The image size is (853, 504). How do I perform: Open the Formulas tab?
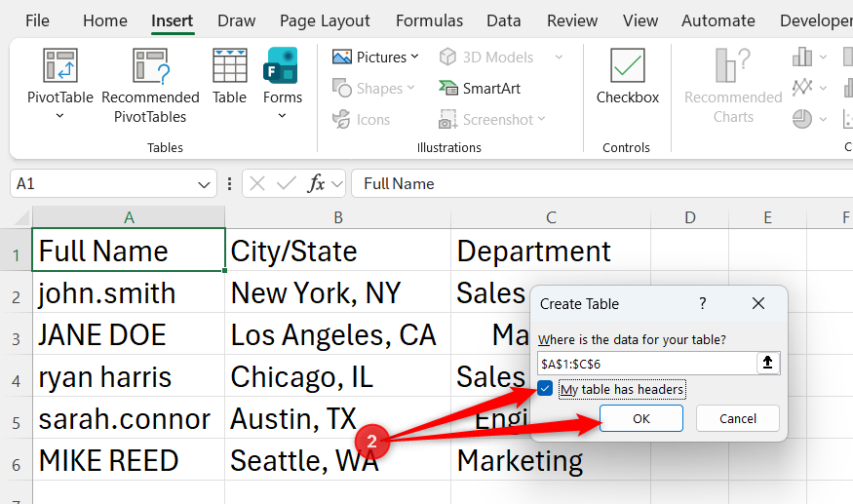[429, 20]
